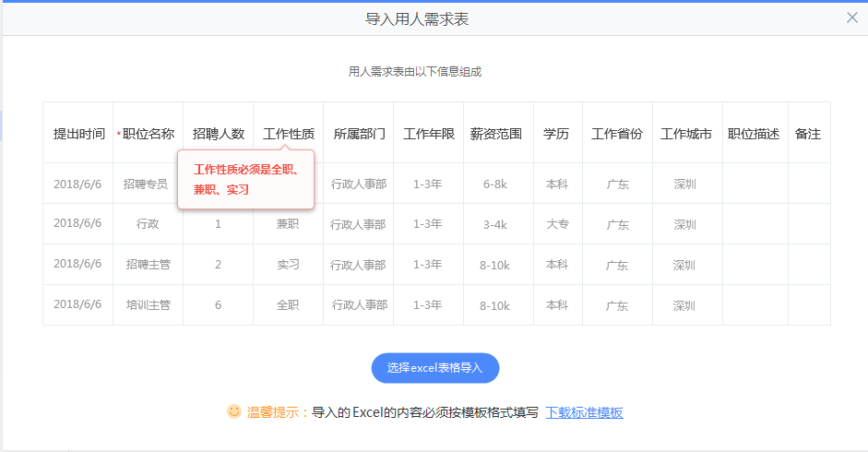This screenshot has width=868, height=452.
Task: Click recruit count 6 in 培训主管 row
Action: (x=218, y=304)
